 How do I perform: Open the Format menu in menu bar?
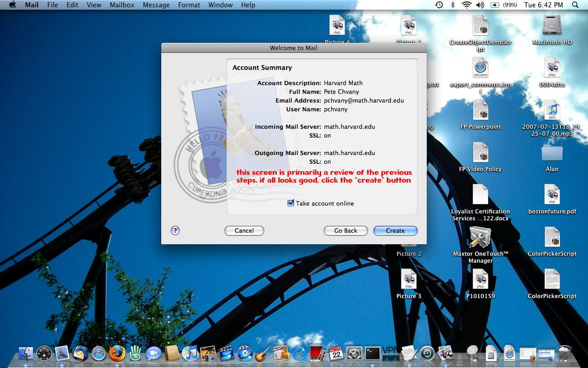click(x=189, y=5)
